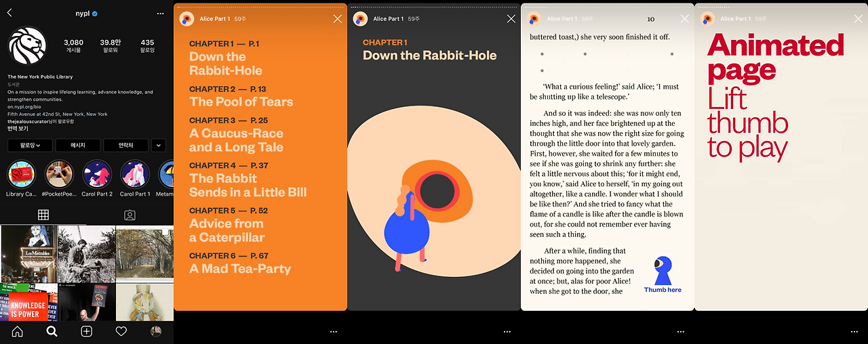Close the Animated page story
868x344 pixels.
[859, 19]
